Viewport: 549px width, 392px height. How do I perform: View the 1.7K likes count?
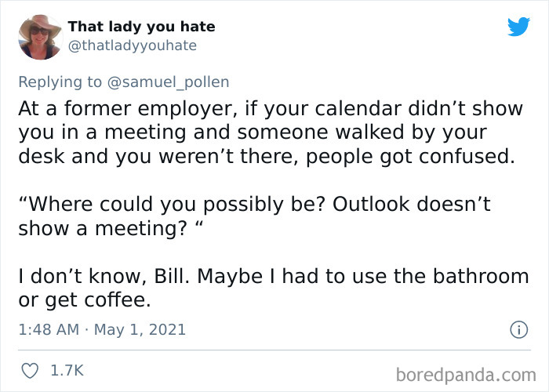coord(67,371)
